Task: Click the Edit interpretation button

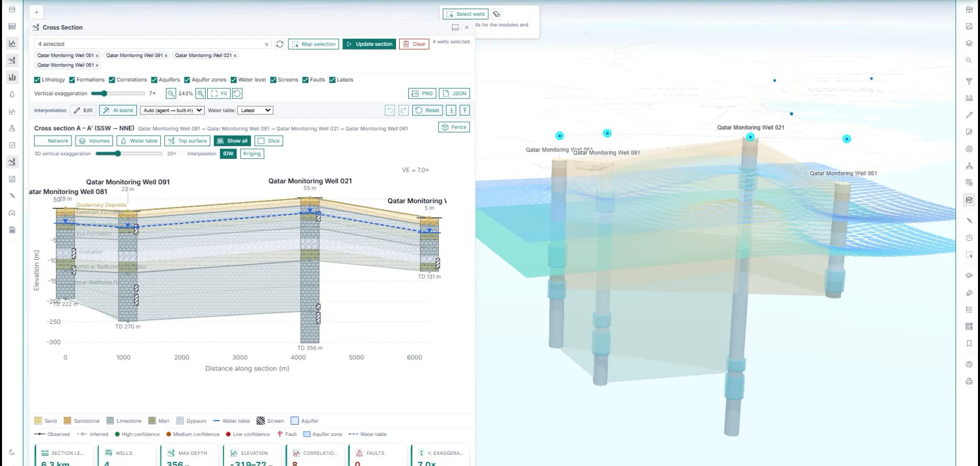Action: 83,110
